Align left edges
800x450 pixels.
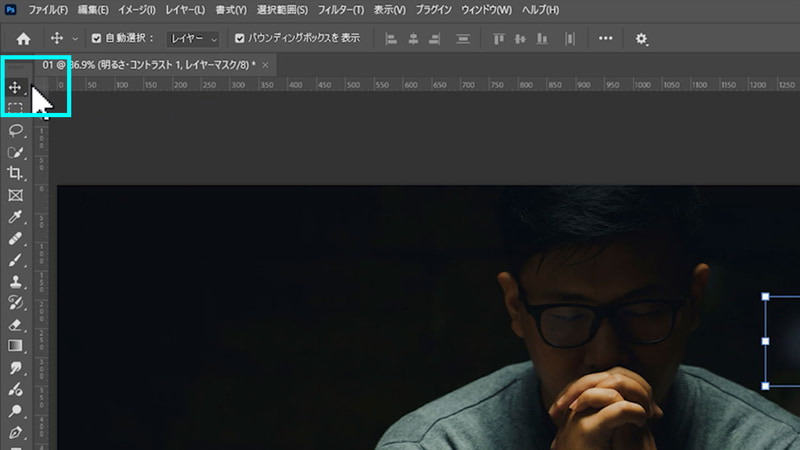tap(391, 39)
